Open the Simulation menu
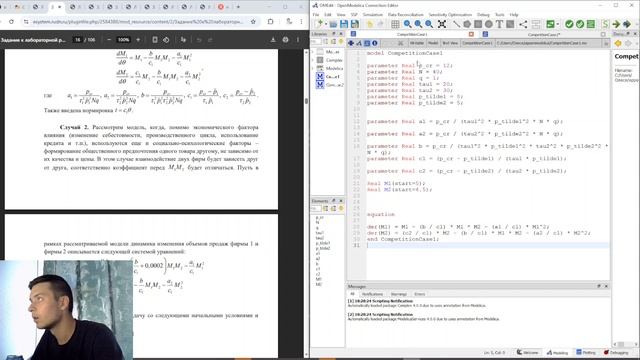Image resolution: width=640 pixels, height=360 pixels. coord(373,14)
